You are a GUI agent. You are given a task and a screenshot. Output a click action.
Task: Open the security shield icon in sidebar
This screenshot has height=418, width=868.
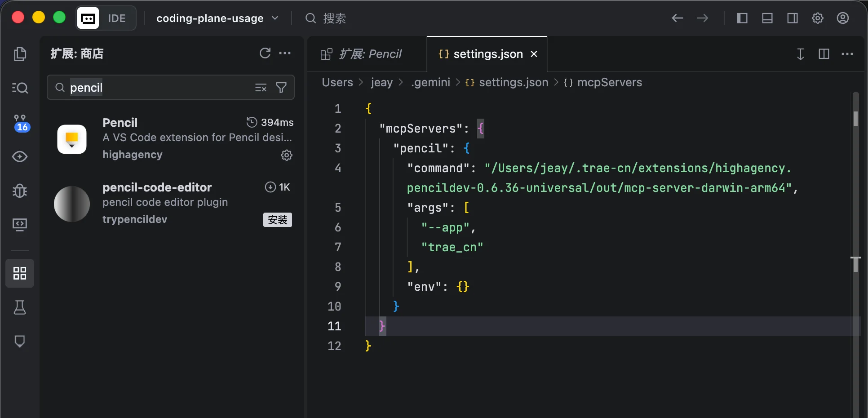20,341
